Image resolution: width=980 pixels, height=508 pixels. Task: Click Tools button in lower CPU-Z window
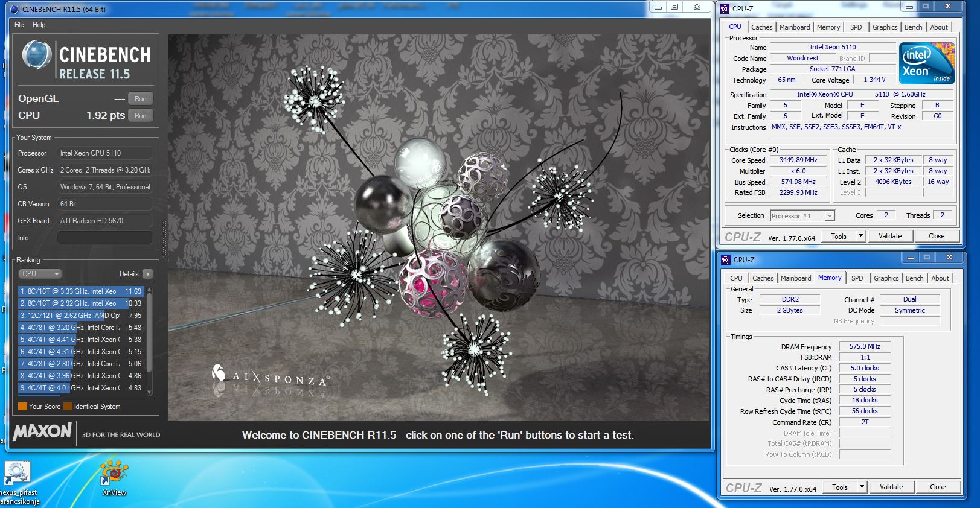(840, 487)
